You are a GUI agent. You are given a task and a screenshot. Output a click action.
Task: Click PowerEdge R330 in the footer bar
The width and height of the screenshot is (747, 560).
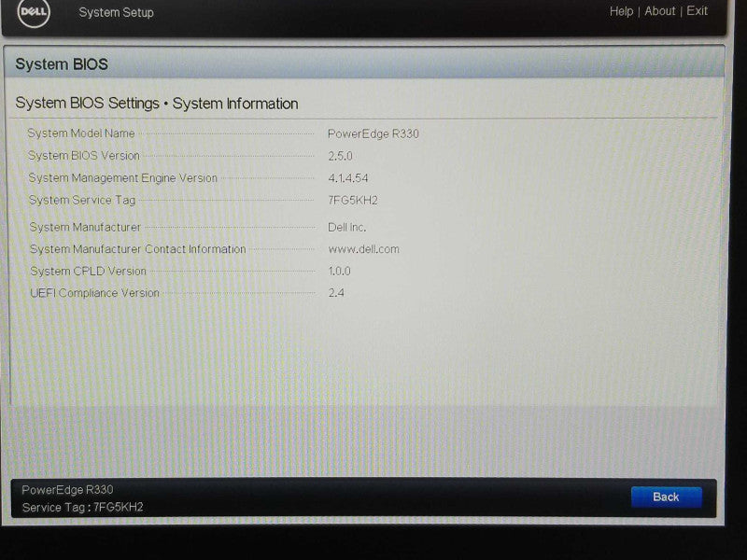[x=67, y=489]
